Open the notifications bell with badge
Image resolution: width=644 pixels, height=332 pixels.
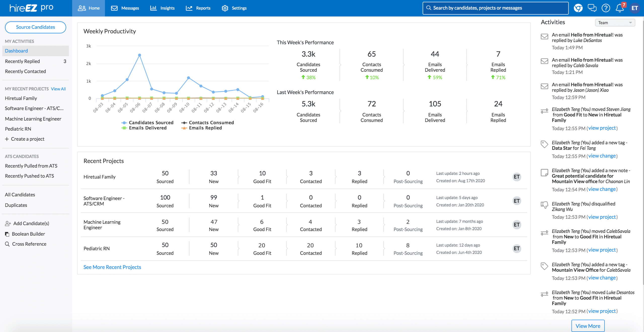coord(620,8)
